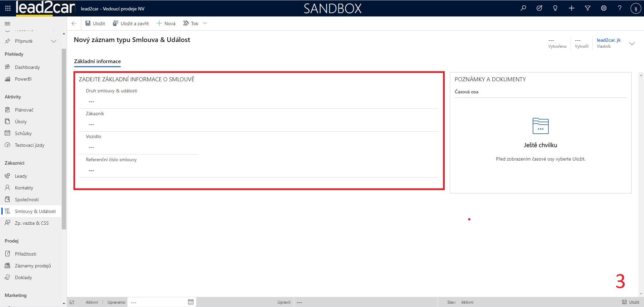Open the assistant lightbulb icon
The image size is (644, 307).
[555, 8]
